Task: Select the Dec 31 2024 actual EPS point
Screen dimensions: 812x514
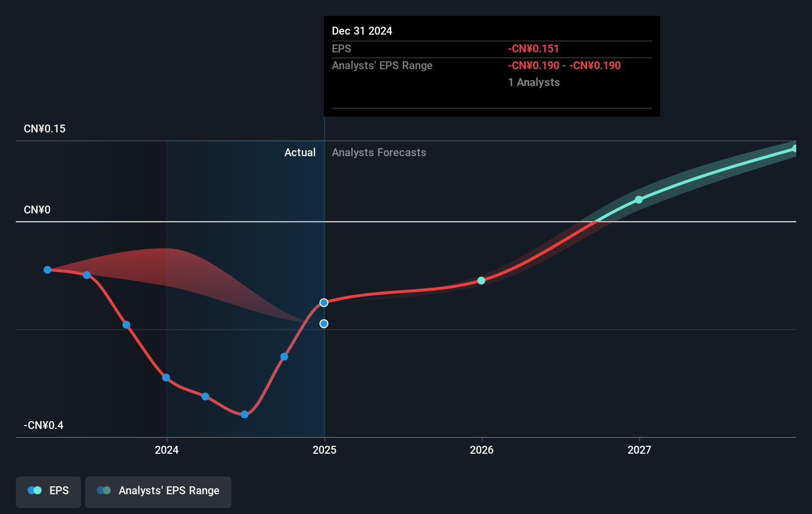Action: (x=324, y=302)
